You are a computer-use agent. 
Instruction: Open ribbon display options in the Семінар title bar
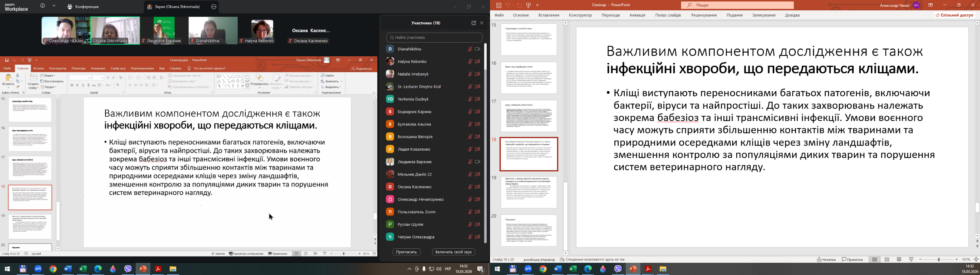[x=931, y=5]
